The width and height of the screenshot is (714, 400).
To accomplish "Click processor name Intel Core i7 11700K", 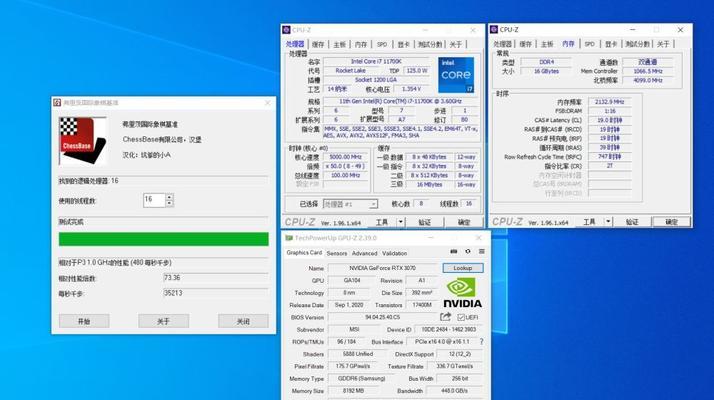I will click(376, 62).
